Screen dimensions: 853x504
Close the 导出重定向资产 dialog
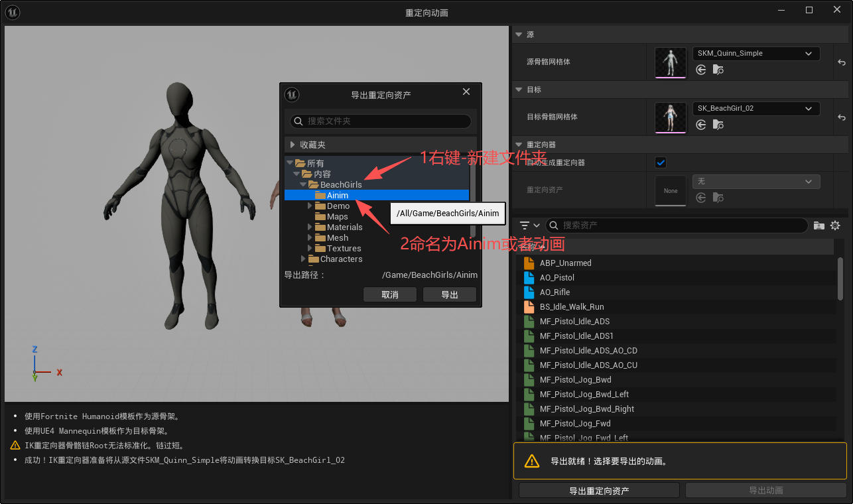tap(466, 92)
